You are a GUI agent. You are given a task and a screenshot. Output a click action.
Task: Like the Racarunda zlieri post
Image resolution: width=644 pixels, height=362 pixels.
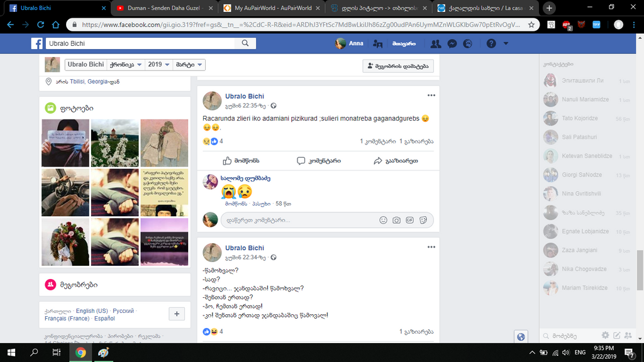(241, 161)
